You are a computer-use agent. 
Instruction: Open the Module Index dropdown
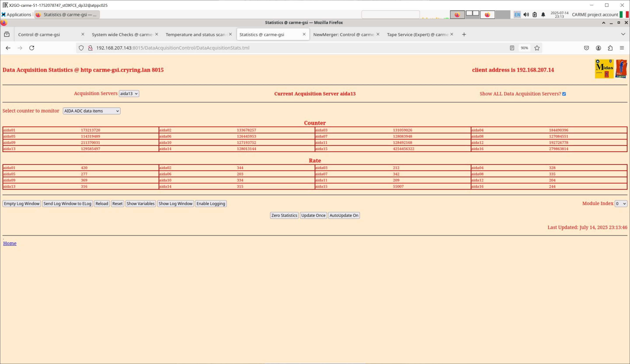click(621, 204)
